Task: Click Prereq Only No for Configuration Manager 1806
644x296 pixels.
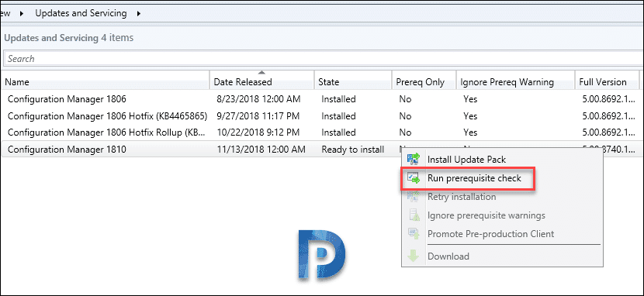Action: click(x=405, y=99)
